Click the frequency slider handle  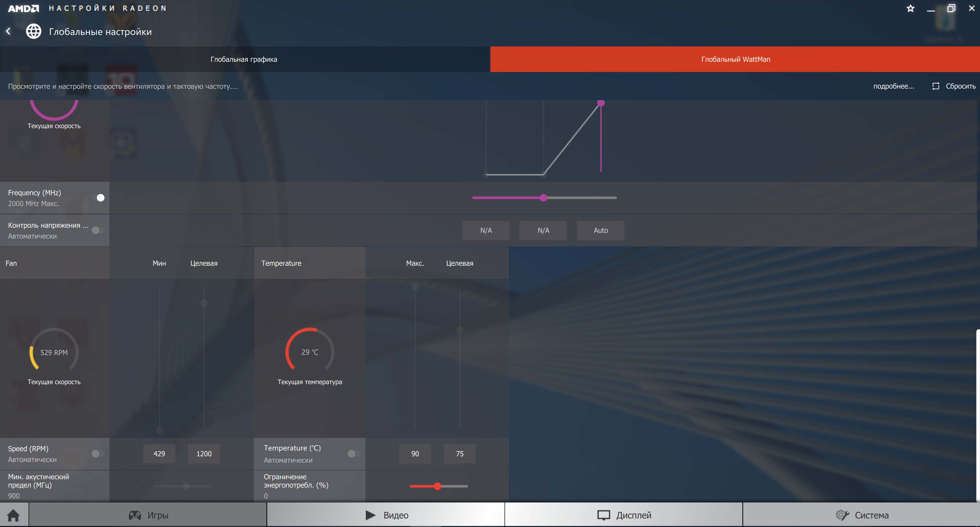tap(544, 197)
